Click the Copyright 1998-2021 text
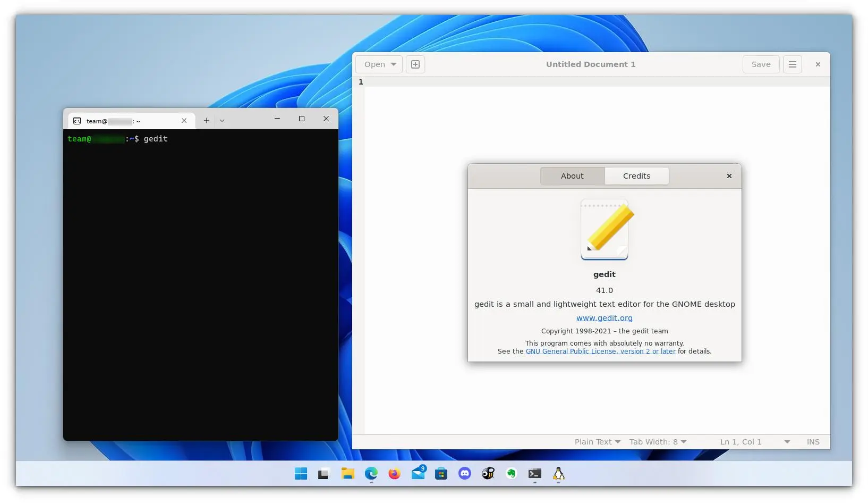Screen dimensions: 868x503 coord(605,331)
